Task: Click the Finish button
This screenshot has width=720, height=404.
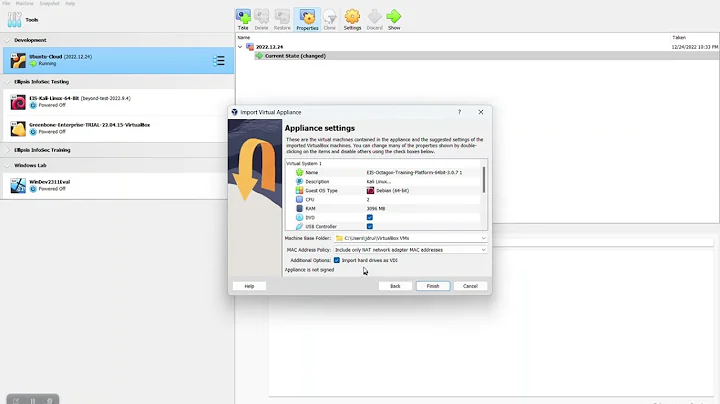Action: pyautogui.click(x=433, y=286)
